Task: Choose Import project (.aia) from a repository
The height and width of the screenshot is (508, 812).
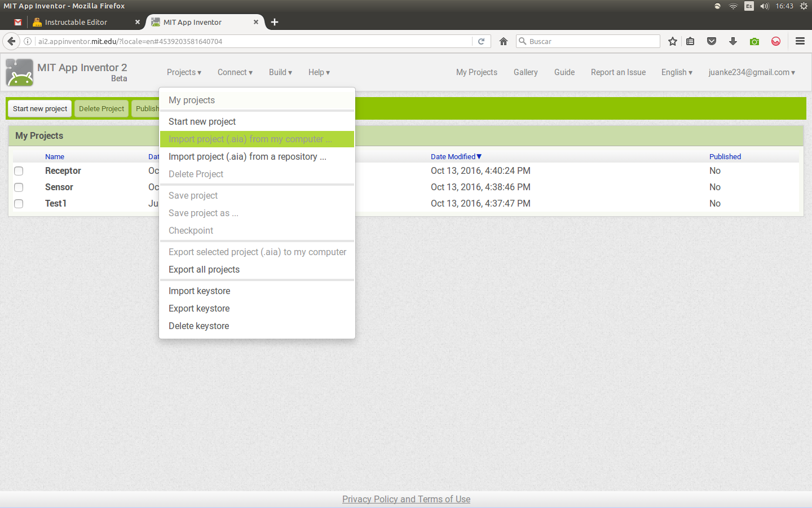Action: (x=257, y=156)
